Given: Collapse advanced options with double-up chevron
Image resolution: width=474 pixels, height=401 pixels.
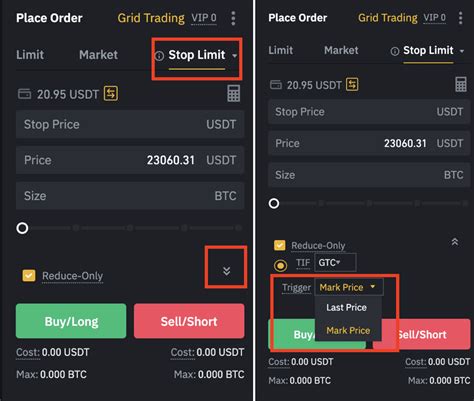Looking at the screenshot, I should tap(455, 242).
